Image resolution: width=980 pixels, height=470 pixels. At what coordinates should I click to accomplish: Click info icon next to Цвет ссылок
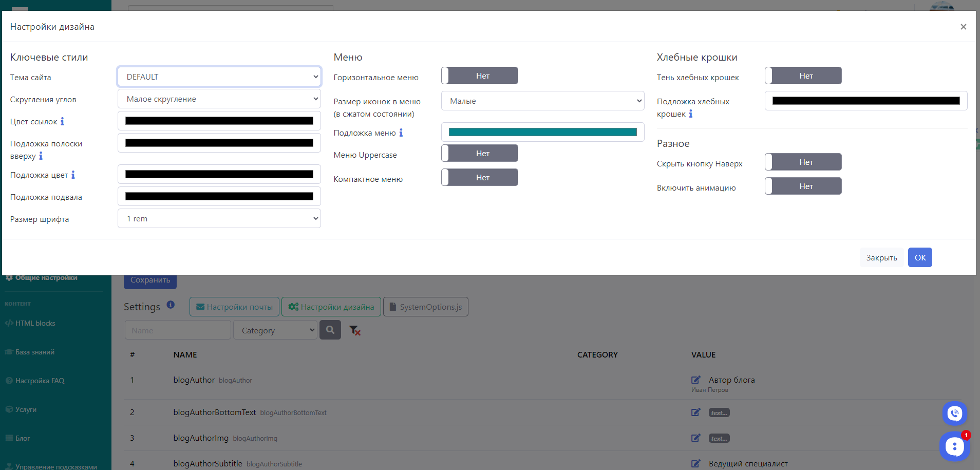(62, 122)
